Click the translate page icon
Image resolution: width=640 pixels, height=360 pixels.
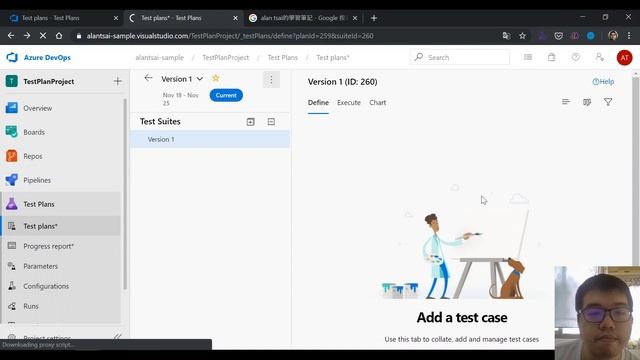(506, 36)
